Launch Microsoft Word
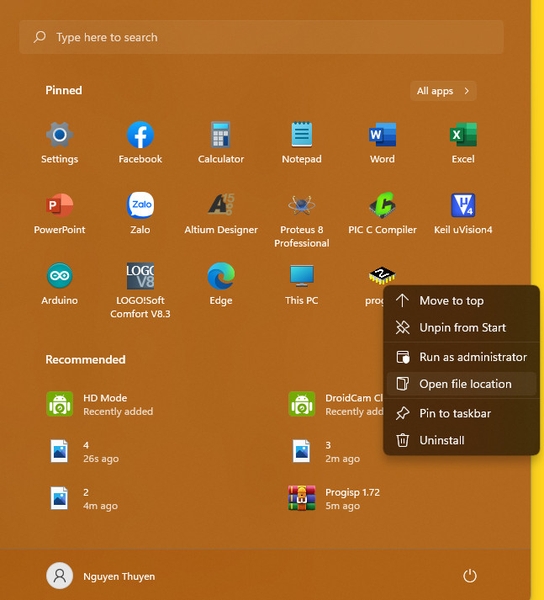 coord(382,142)
